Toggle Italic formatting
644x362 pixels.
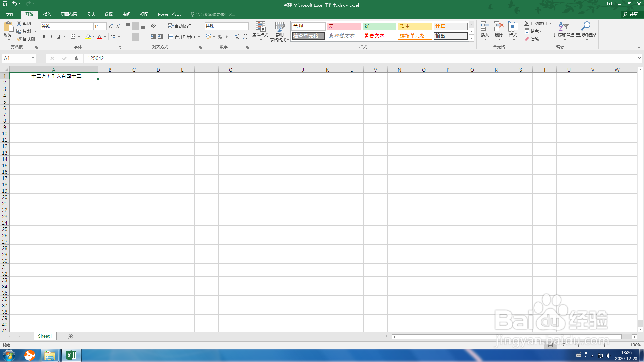point(51,37)
